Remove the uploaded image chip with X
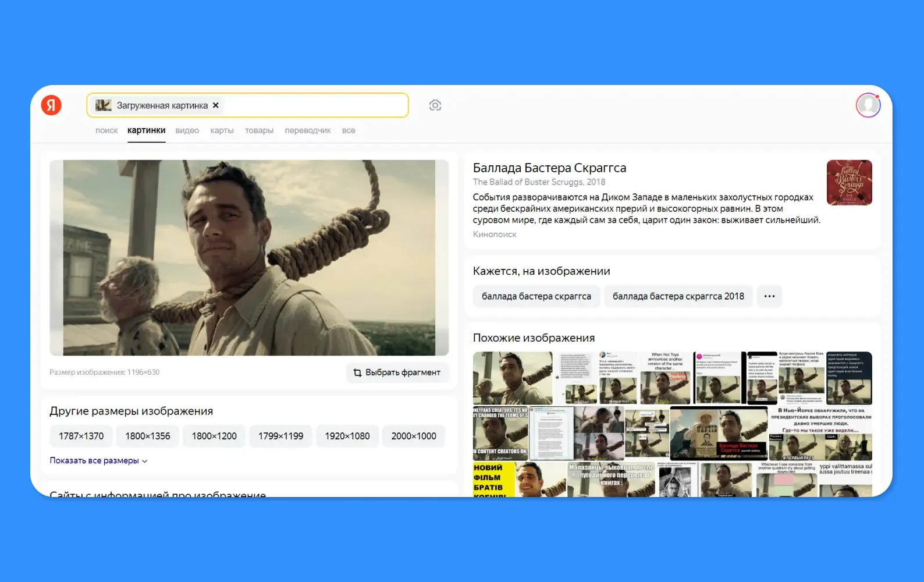924x582 pixels. pyautogui.click(x=216, y=105)
